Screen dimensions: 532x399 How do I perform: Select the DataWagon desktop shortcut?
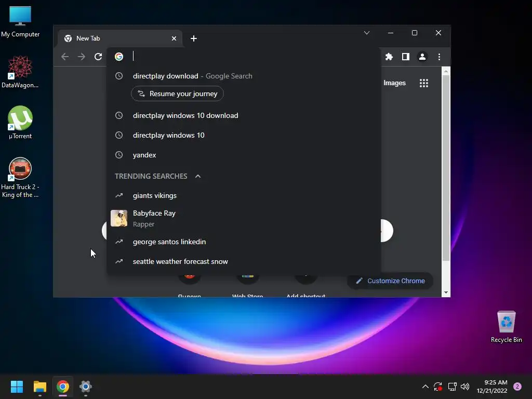[20, 72]
